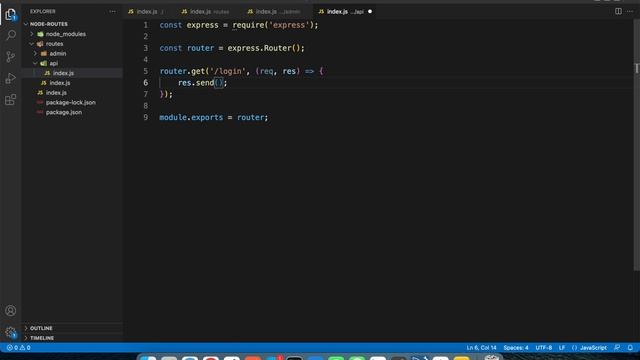Switch to the index.js api tab
This screenshot has height=360, width=640.
coord(345,11)
